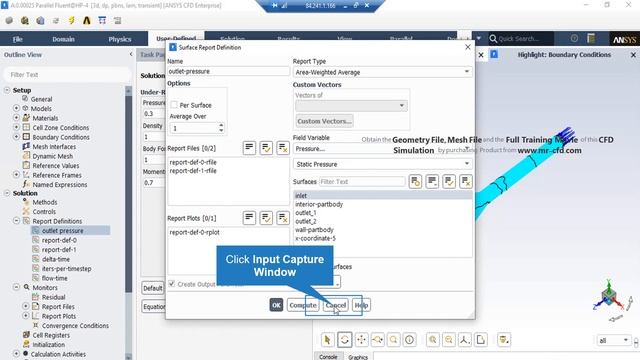This screenshot has height=360, width=640.
Task: Click the Report Files deselect-all icon
Action: coord(283,148)
